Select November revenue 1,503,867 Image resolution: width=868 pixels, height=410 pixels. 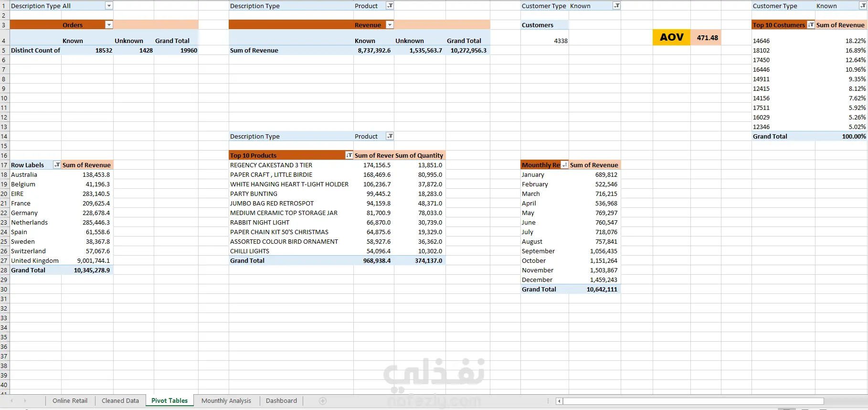pos(594,270)
